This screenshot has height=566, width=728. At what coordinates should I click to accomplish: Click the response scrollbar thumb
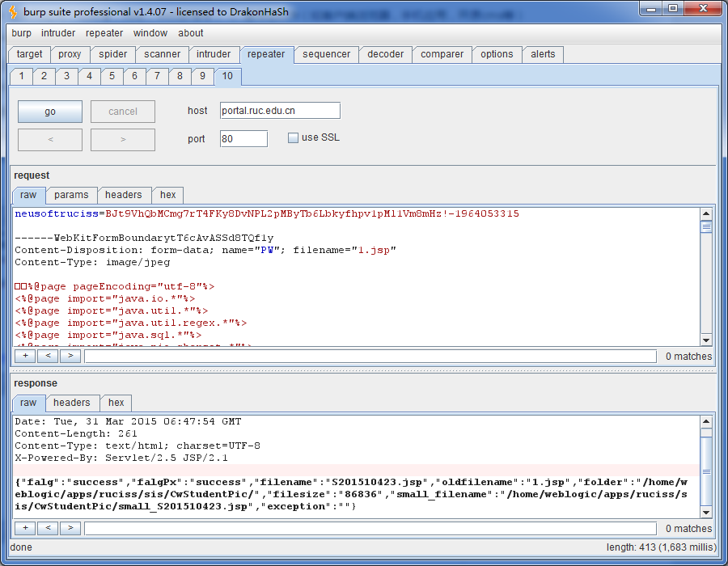pos(706,472)
